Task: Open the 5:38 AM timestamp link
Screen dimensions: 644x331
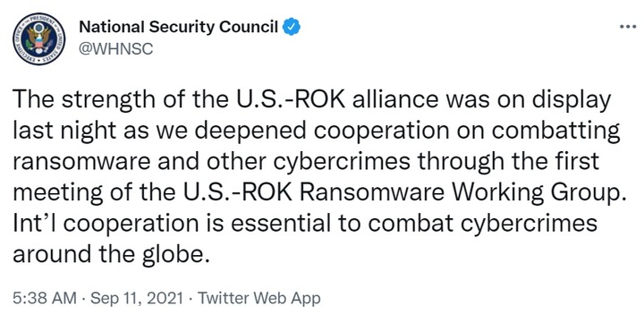Action: (45, 298)
